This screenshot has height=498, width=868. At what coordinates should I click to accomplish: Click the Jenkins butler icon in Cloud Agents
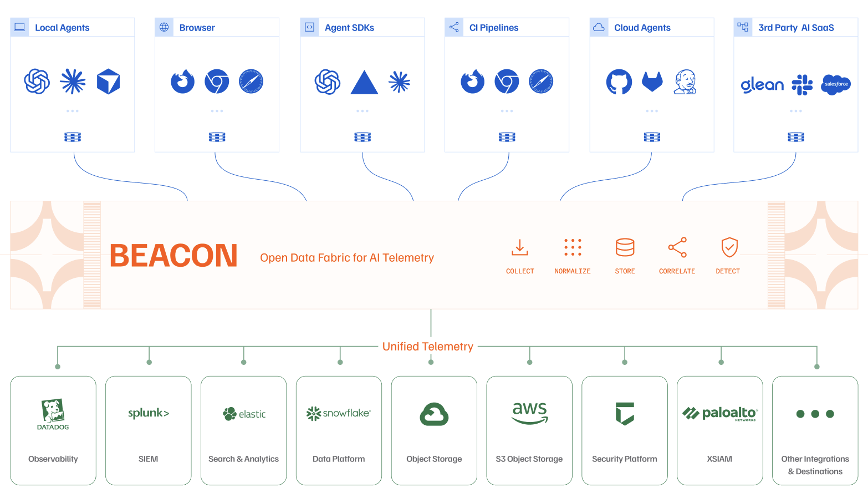[686, 82]
